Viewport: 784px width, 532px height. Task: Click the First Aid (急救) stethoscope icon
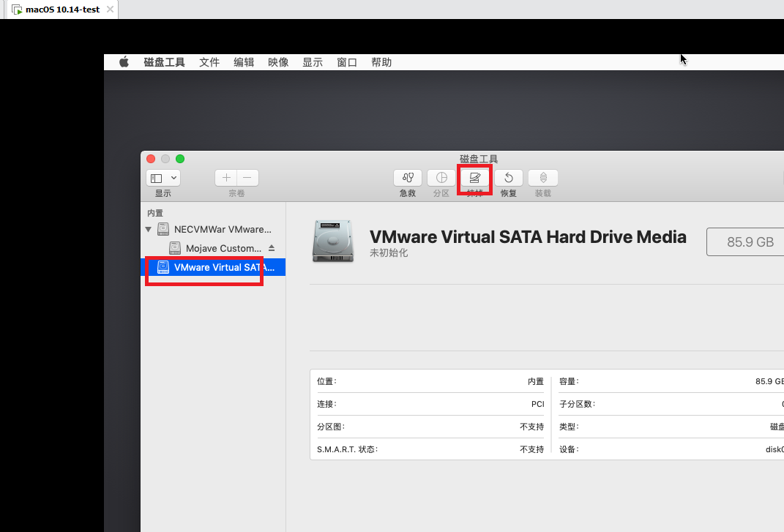[x=408, y=178]
